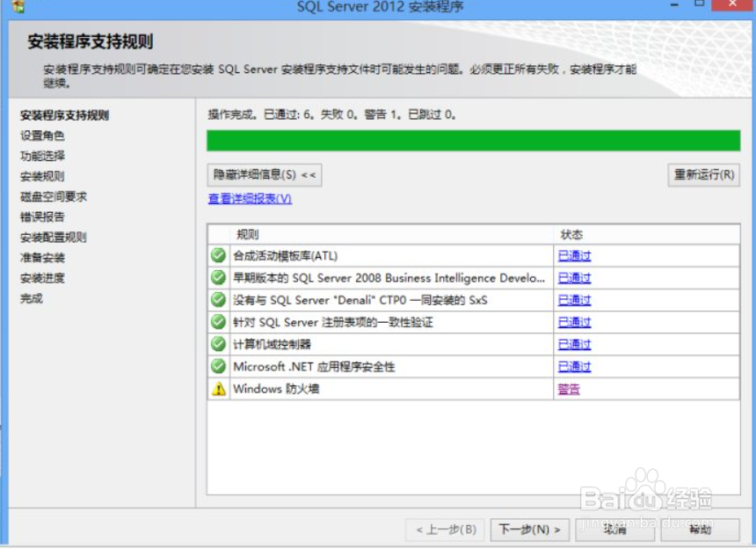Select the 合成活动模板库(ATL) rule text
This screenshot has width=756, height=549.
(286, 255)
